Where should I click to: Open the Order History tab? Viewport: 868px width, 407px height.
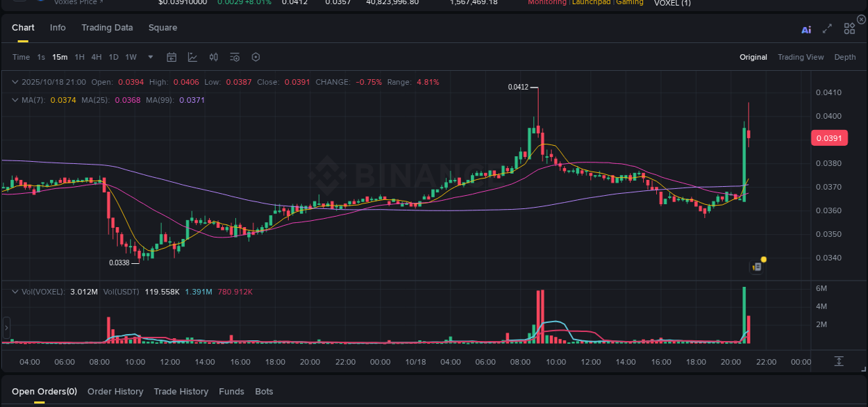(115, 391)
